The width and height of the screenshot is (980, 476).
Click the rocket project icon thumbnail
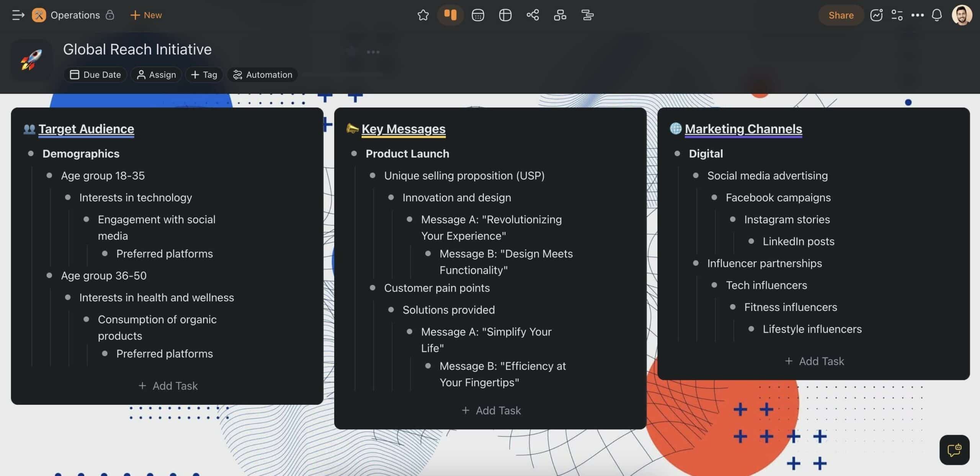31,60
